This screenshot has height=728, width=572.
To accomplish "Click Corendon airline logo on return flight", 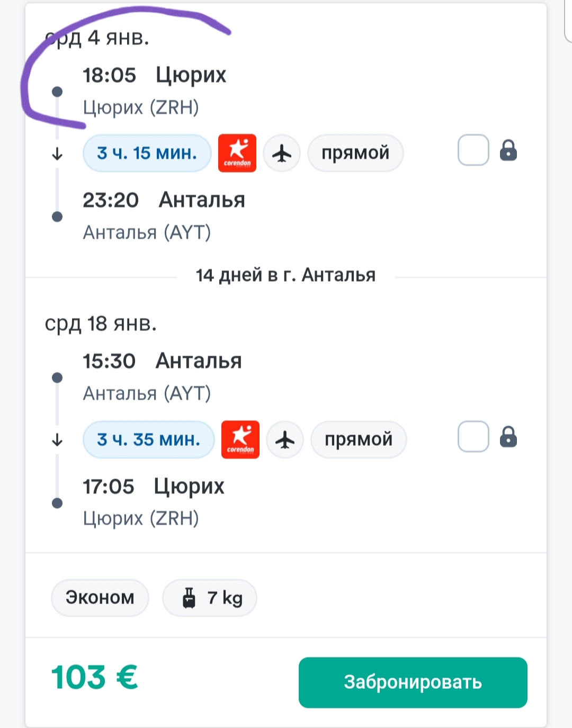I will tap(240, 439).
